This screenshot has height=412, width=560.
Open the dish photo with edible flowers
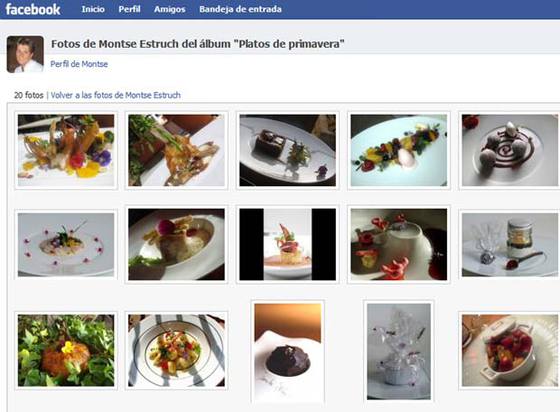(66, 150)
